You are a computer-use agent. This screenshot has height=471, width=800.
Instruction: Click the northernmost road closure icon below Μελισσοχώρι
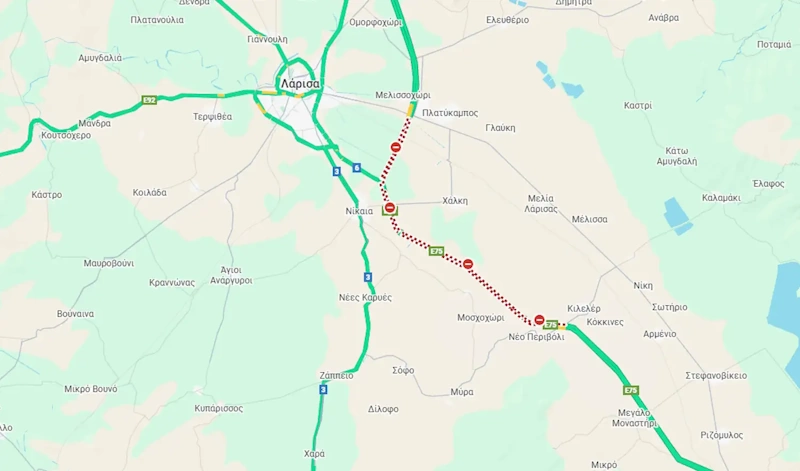(x=396, y=147)
